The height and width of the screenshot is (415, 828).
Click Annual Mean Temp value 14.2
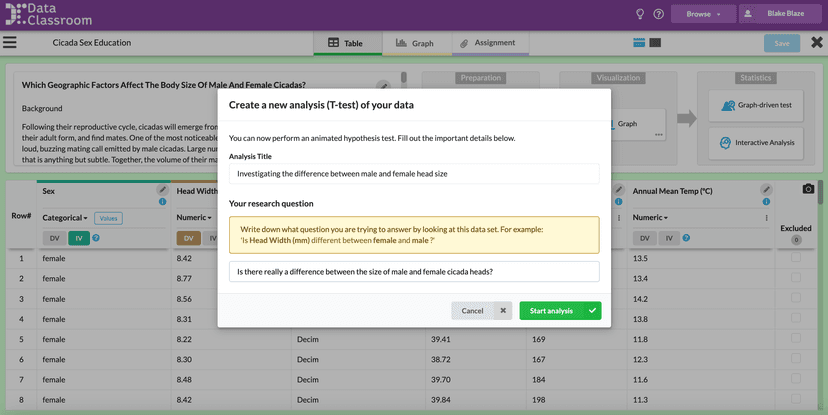(x=640, y=299)
